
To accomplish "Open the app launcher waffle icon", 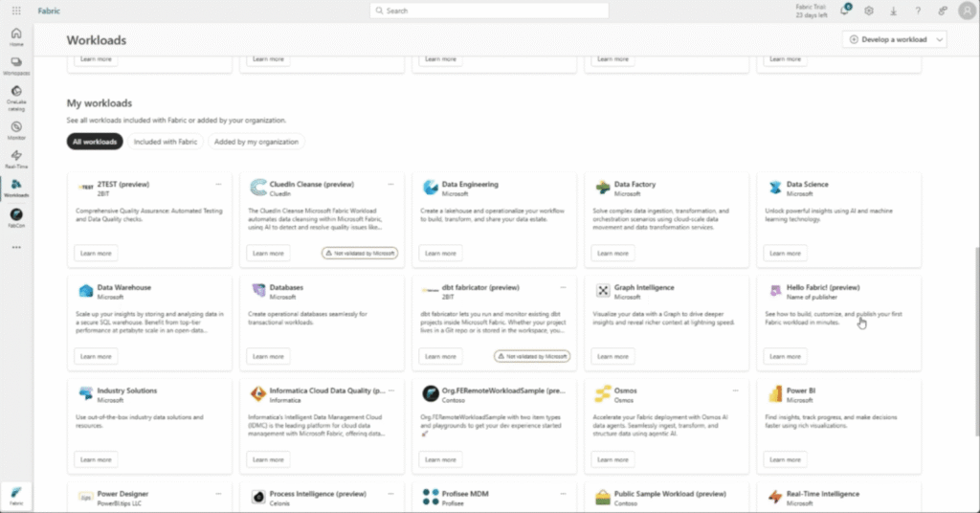I will (x=16, y=11).
